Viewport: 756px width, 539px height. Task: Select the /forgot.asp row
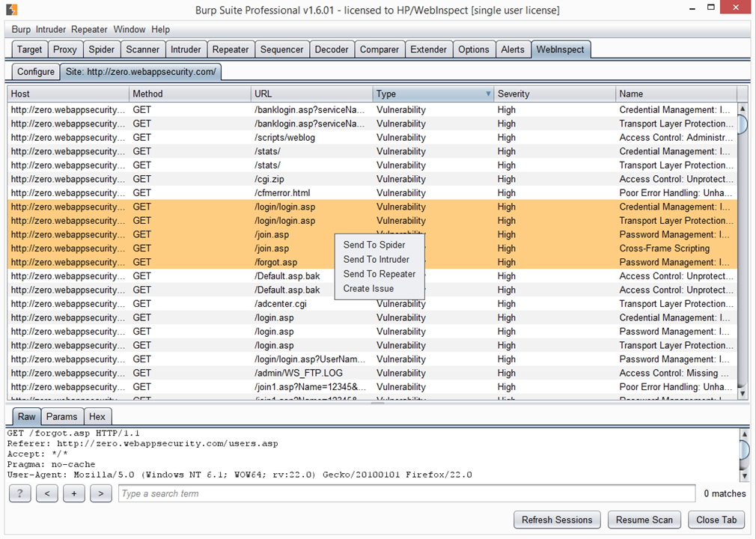372,262
